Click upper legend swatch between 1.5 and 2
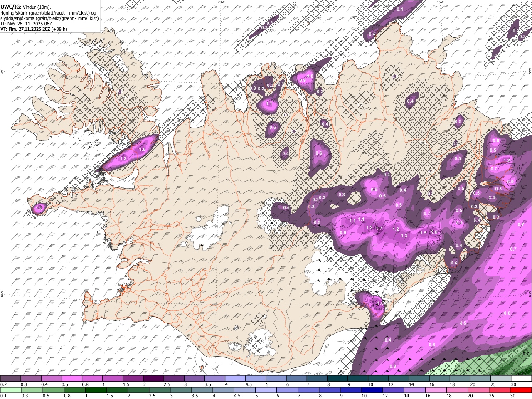The height and width of the screenshot is (399, 532). pyautogui.click(x=133, y=379)
